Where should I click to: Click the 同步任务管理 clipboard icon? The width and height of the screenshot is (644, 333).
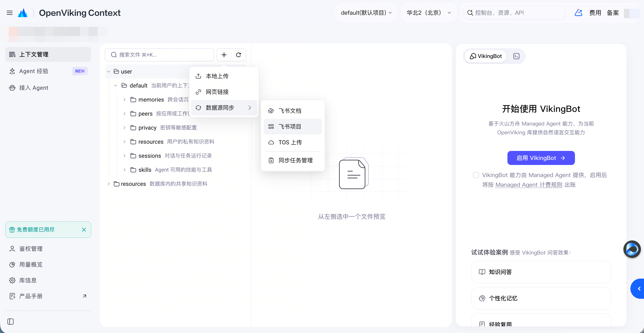coord(271,160)
